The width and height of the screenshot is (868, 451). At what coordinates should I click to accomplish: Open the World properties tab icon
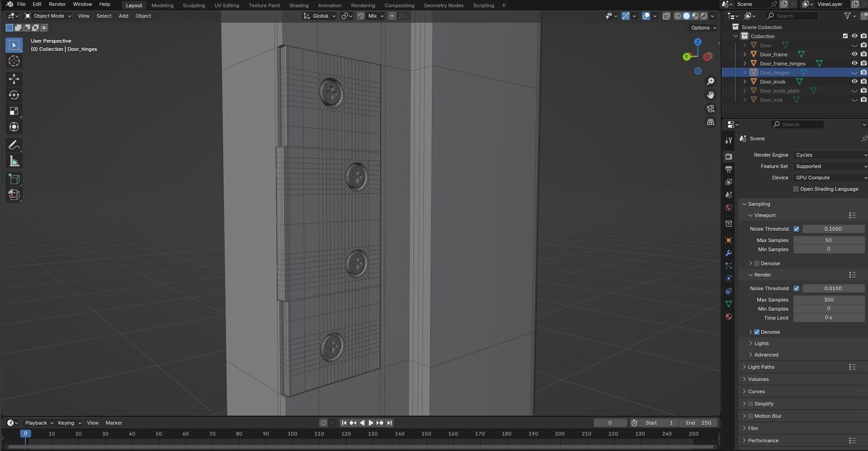729,208
